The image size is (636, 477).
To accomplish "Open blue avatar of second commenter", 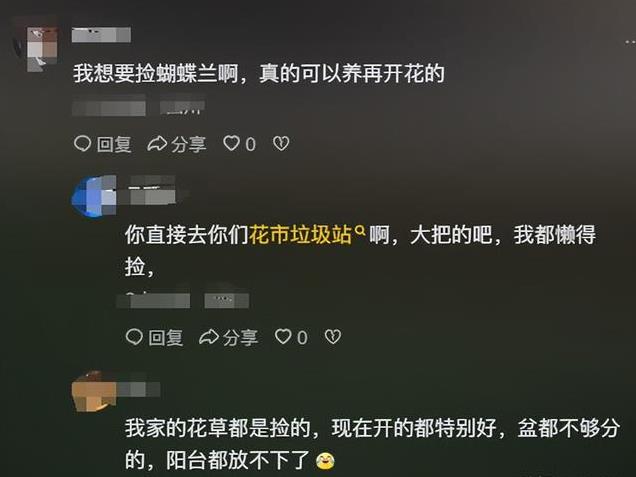I will (x=94, y=196).
